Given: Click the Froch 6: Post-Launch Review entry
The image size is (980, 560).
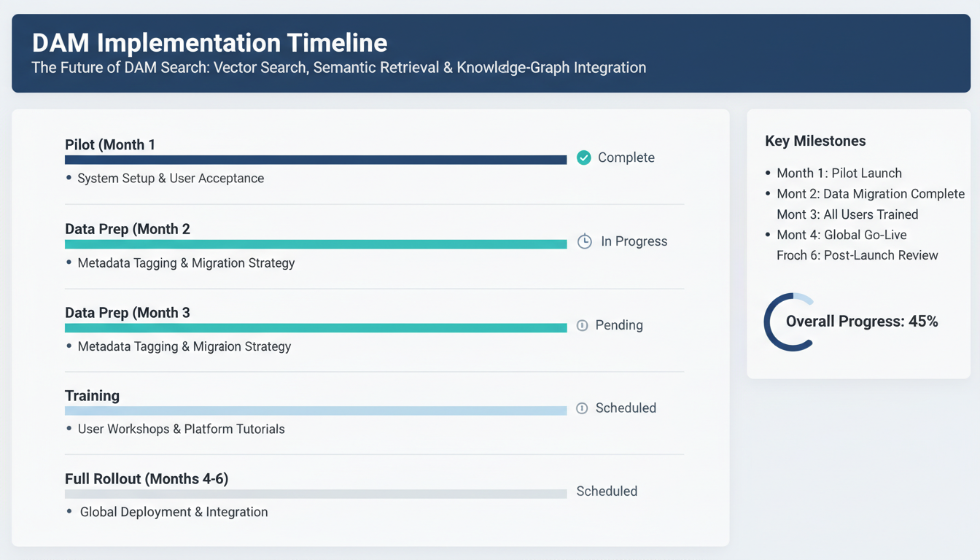Looking at the screenshot, I should pos(857,255).
